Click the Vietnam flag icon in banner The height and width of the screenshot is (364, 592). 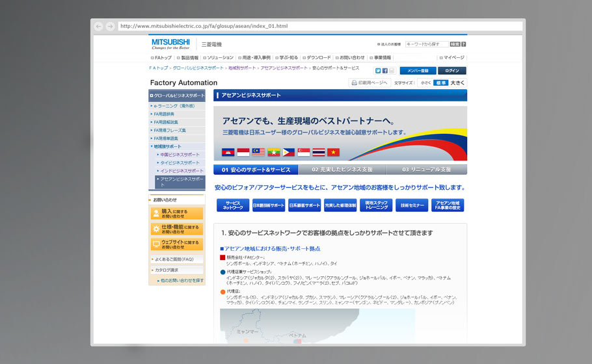click(333, 152)
